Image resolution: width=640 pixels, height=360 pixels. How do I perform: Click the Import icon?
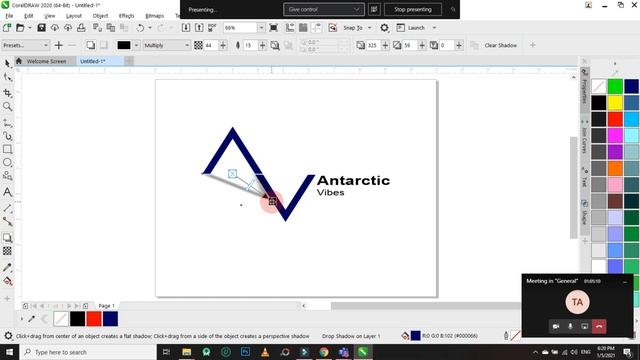click(186, 28)
